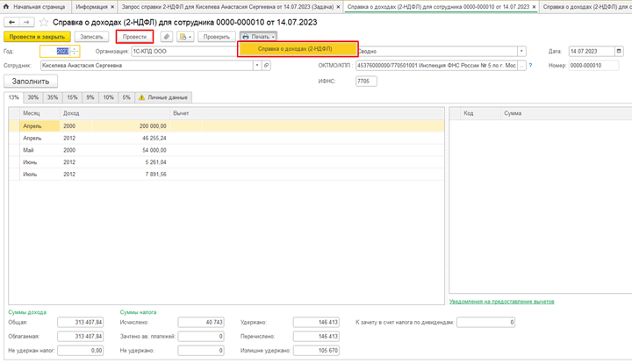The height and width of the screenshot is (364, 632).
Task: Open the home icon Начальная страница tab
Action: pyautogui.click(x=34, y=7)
